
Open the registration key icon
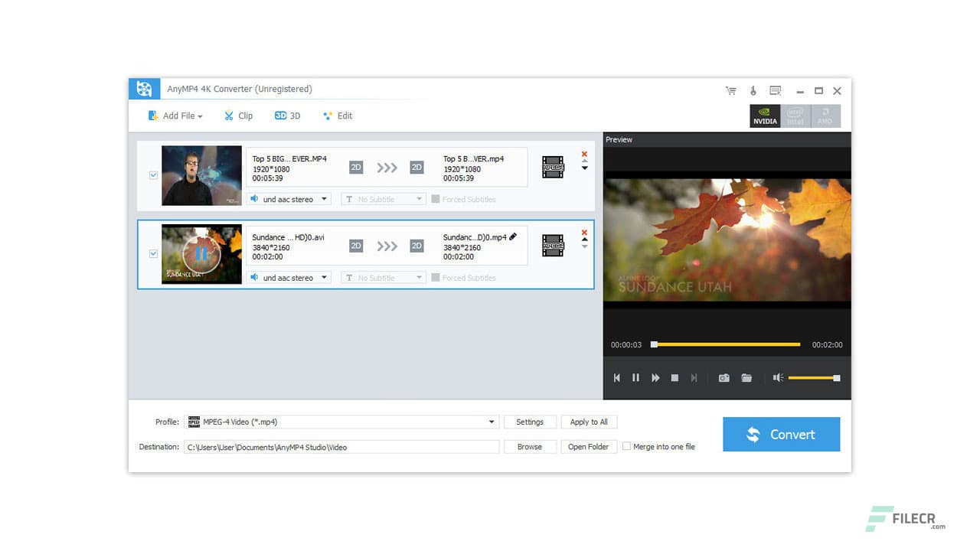pyautogui.click(x=753, y=90)
